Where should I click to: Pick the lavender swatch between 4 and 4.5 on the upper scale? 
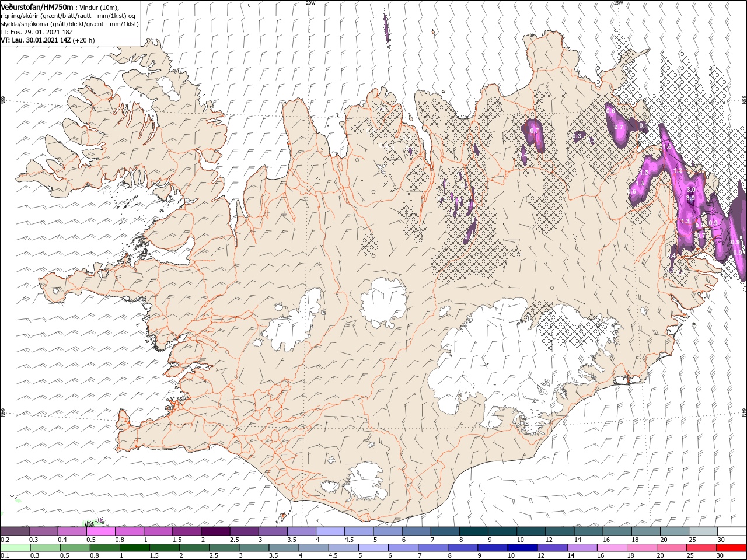(x=330, y=531)
